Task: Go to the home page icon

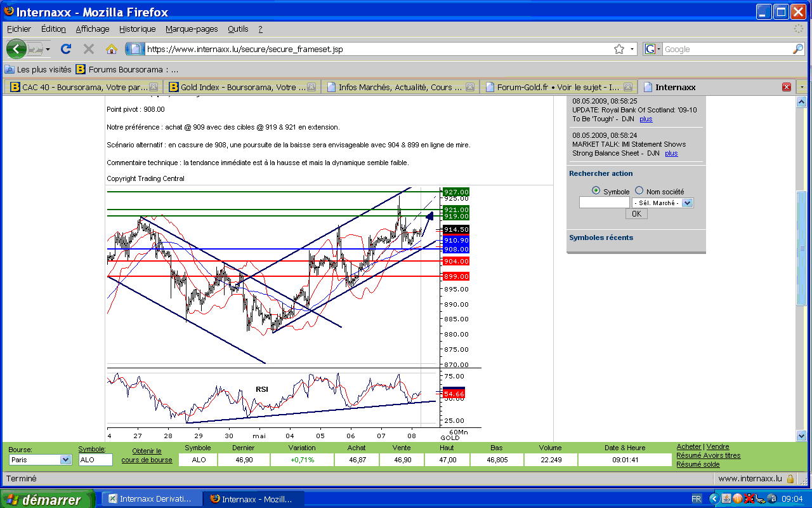Action: pos(112,49)
